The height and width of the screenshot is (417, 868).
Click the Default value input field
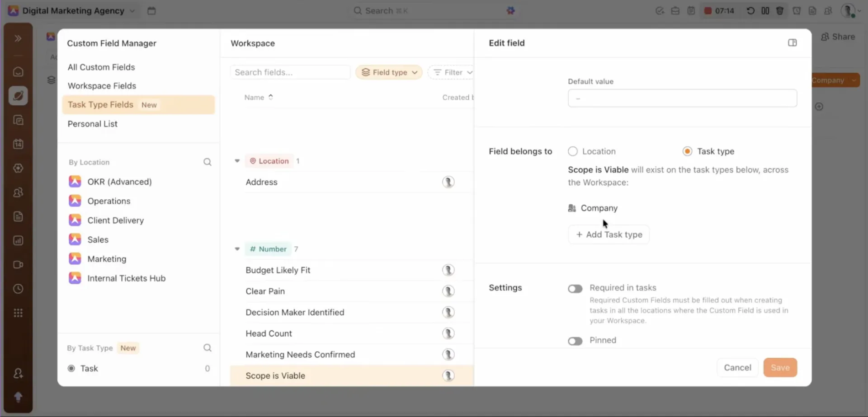pyautogui.click(x=682, y=98)
